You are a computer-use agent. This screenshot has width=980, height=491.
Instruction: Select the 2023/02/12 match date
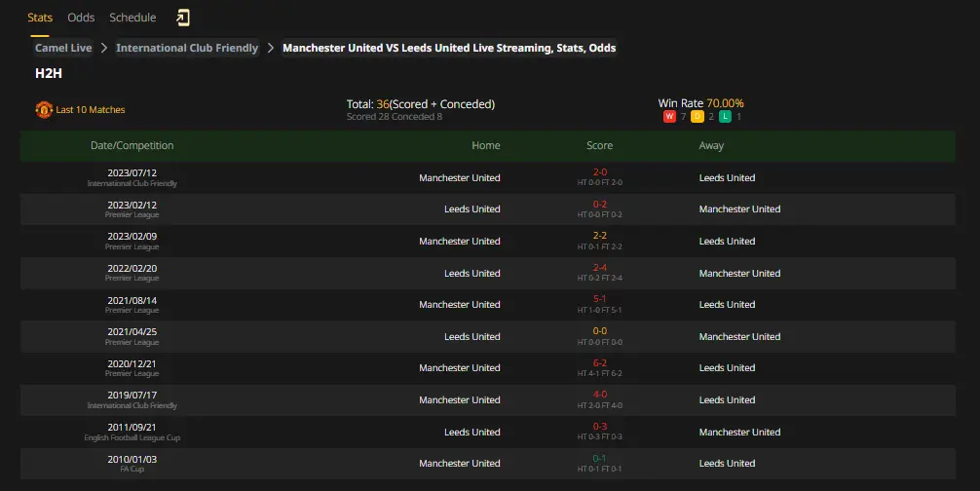(132, 205)
